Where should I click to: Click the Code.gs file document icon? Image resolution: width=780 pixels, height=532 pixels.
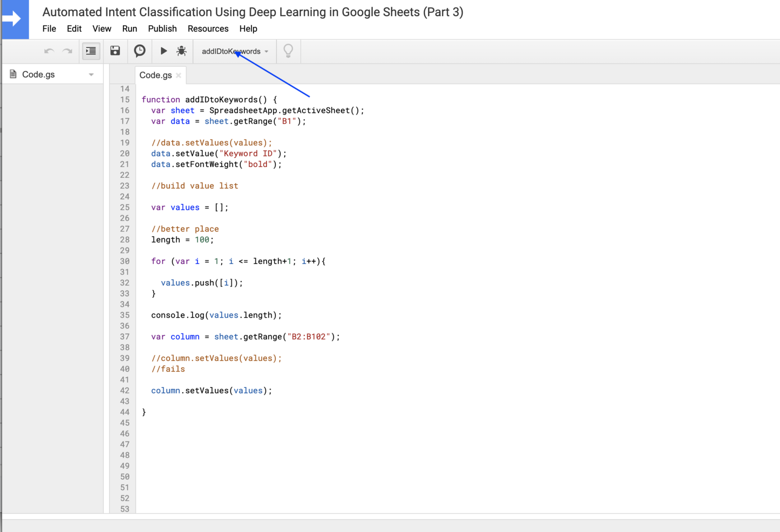click(x=13, y=74)
